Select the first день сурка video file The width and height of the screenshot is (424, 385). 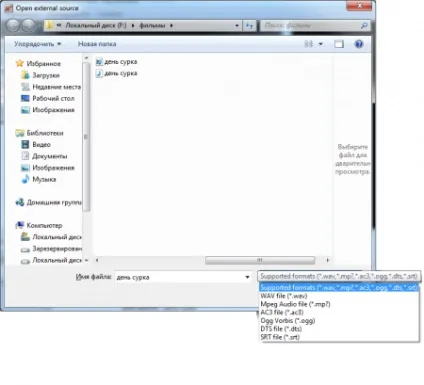pyautogui.click(x=116, y=62)
